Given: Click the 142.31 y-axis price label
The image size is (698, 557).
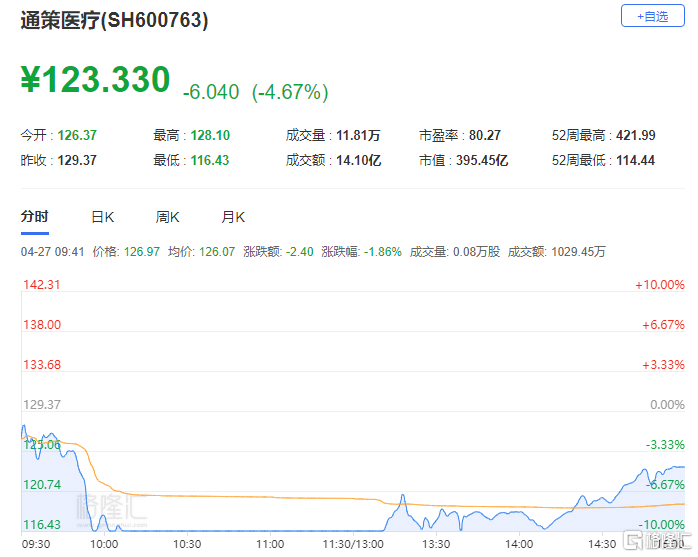Looking at the screenshot, I should [x=41, y=285].
